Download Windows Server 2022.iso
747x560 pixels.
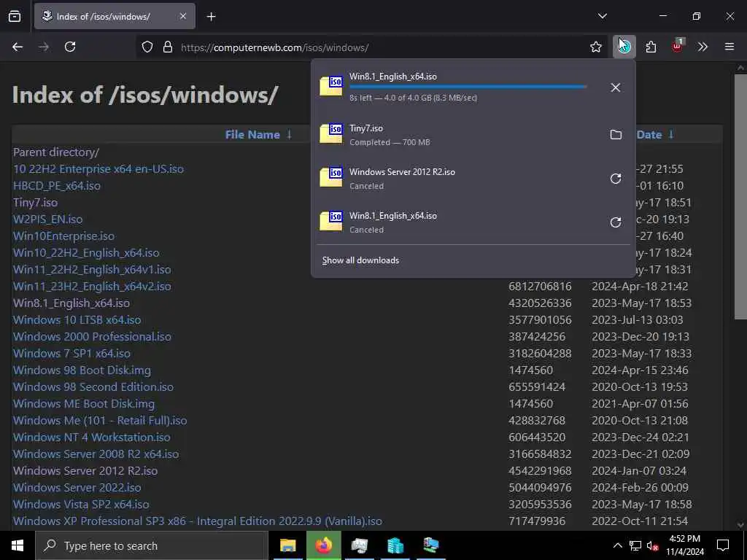coord(77,487)
